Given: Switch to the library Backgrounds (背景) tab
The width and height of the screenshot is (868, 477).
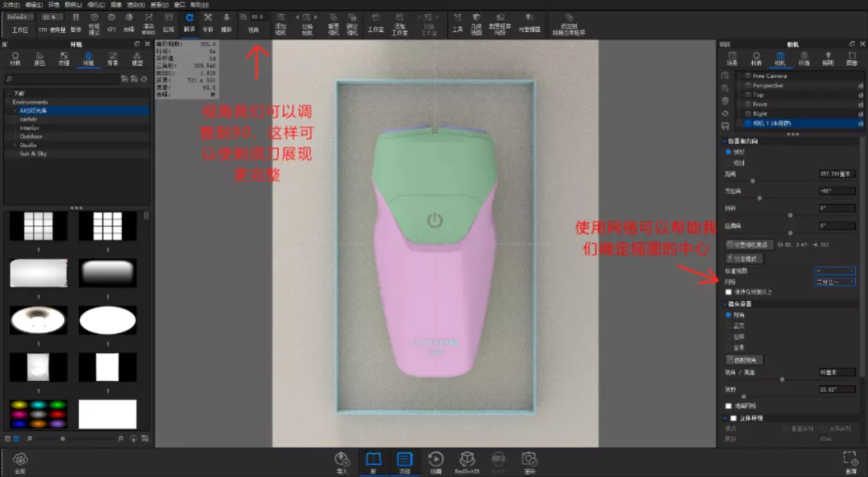Looking at the screenshot, I should tap(113, 59).
